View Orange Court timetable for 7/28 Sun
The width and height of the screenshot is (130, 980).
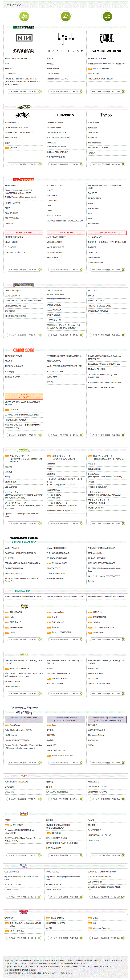(108, 435)
